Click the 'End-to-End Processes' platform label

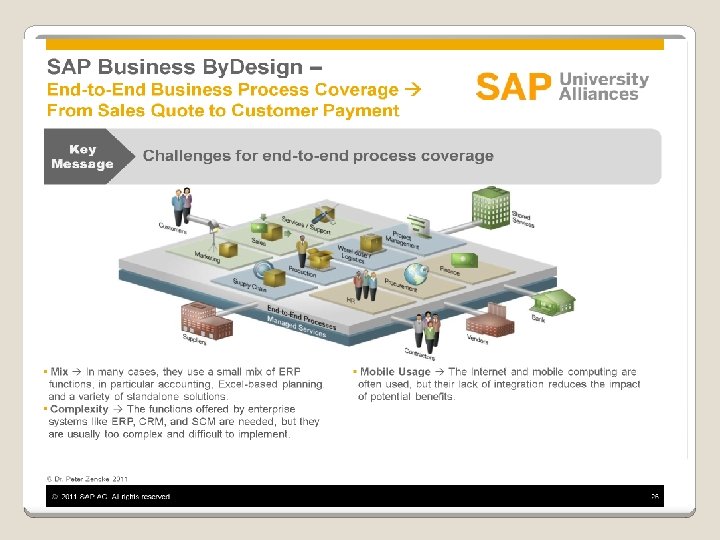click(302, 317)
